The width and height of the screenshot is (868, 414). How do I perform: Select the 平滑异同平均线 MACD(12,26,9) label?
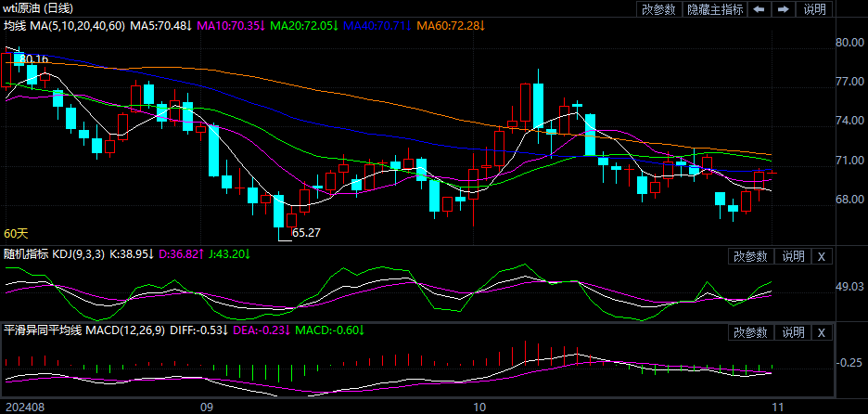[82, 330]
